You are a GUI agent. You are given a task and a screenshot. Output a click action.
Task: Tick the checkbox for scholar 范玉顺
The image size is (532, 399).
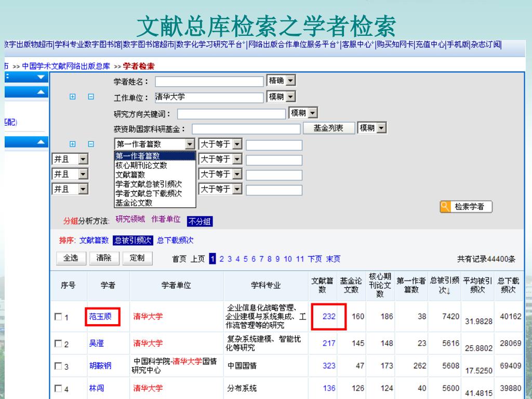[58, 316]
